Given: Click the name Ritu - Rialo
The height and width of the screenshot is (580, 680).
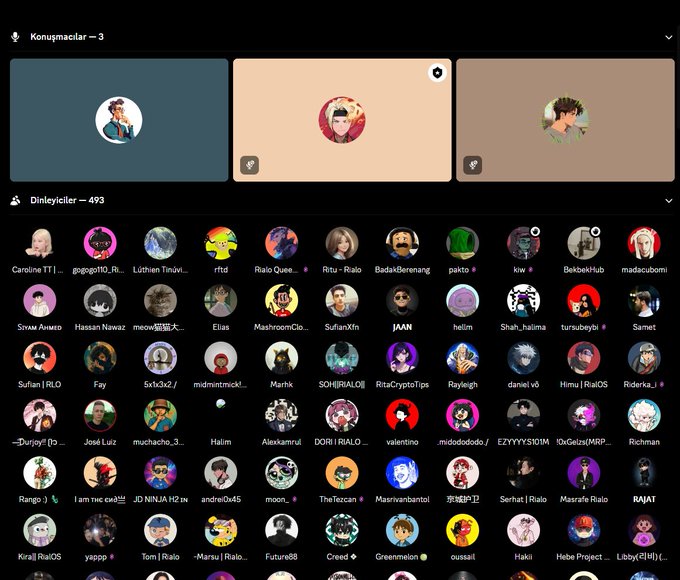Looking at the screenshot, I should [x=342, y=270].
